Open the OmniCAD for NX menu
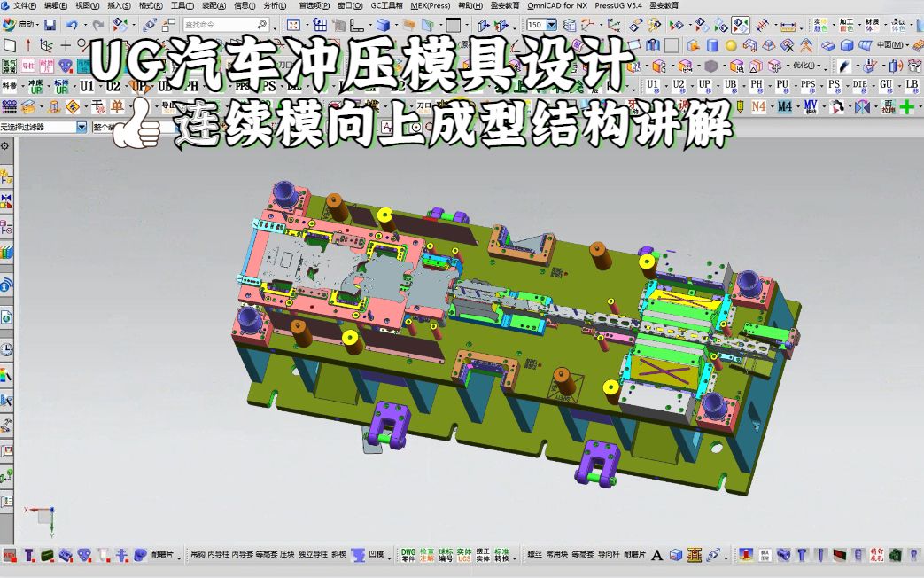This screenshot has height=578, width=924. pyautogui.click(x=557, y=5)
